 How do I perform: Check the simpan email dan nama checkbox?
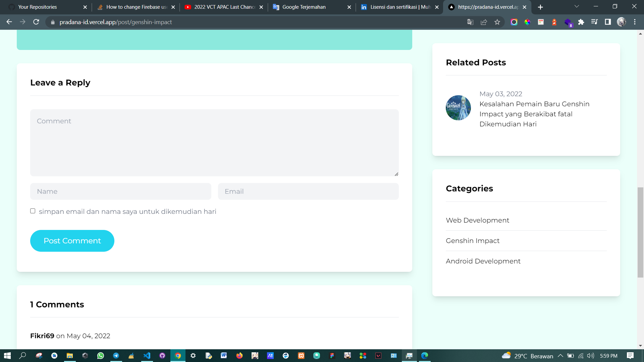(x=33, y=211)
